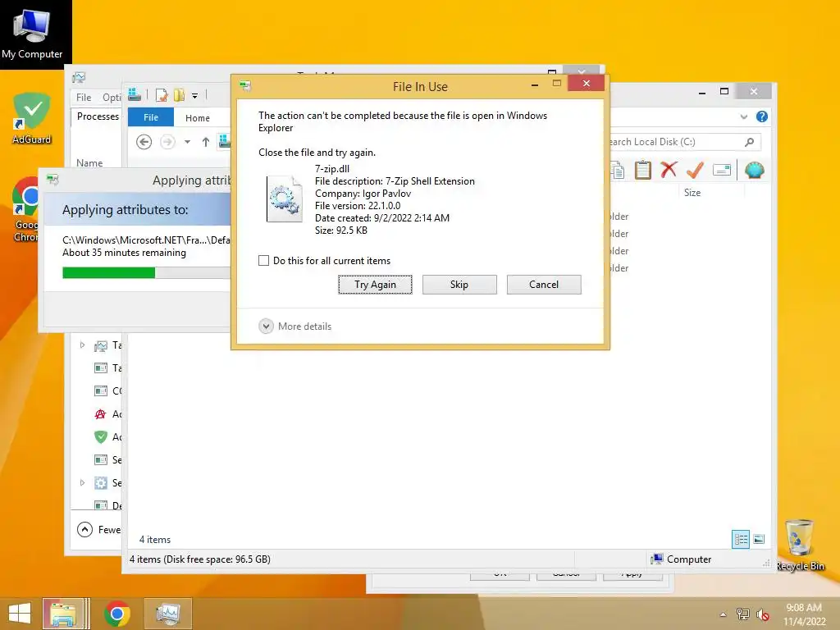
Task: Click the muted volume tray icon
Action: 763,614
